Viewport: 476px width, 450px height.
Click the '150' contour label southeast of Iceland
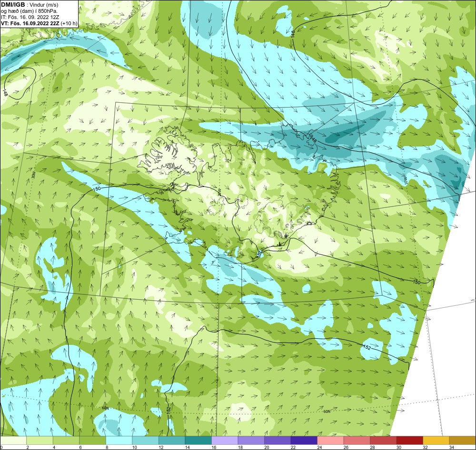[417, 282]
